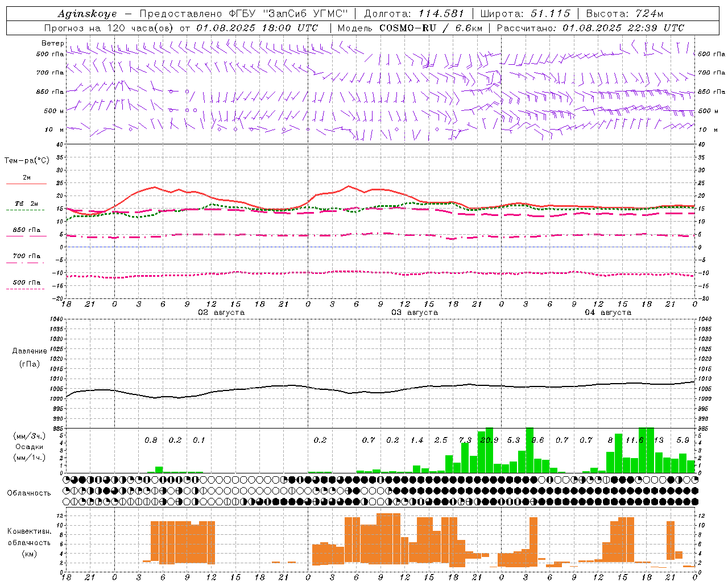Click the "Долгота: 114.581" header value
Viewport: 728px width, 582px height.
[414, 14]
